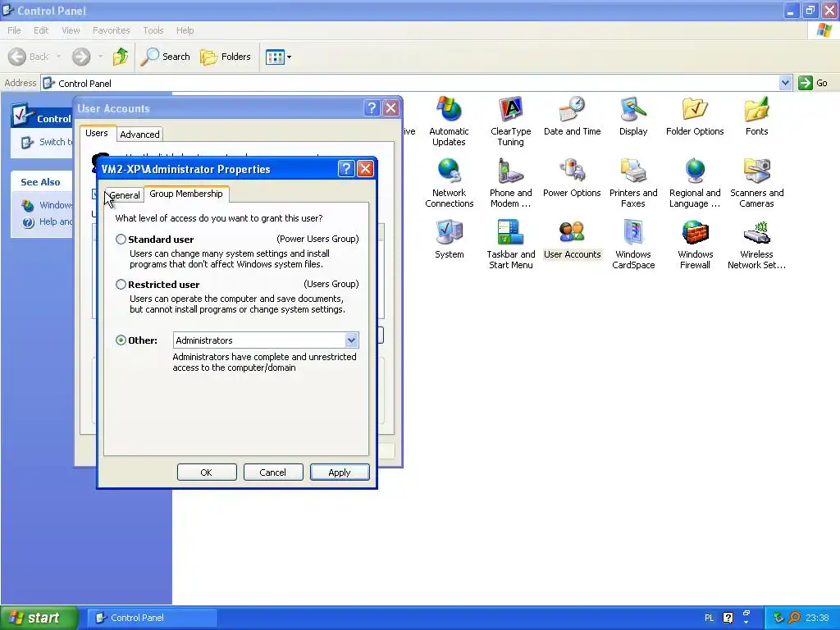The height and width of the screenshot is (630, 840).
Task: Open Wireless Network Setup wizard
Action: click(x=756, y=244)
